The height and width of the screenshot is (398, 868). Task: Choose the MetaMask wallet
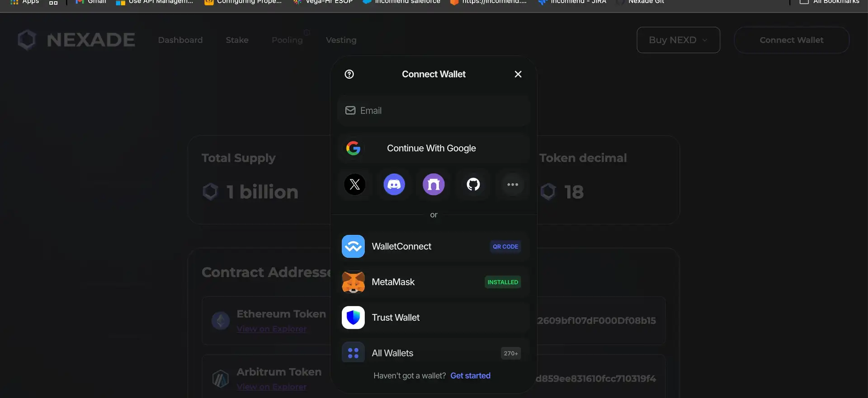[433, 282]
